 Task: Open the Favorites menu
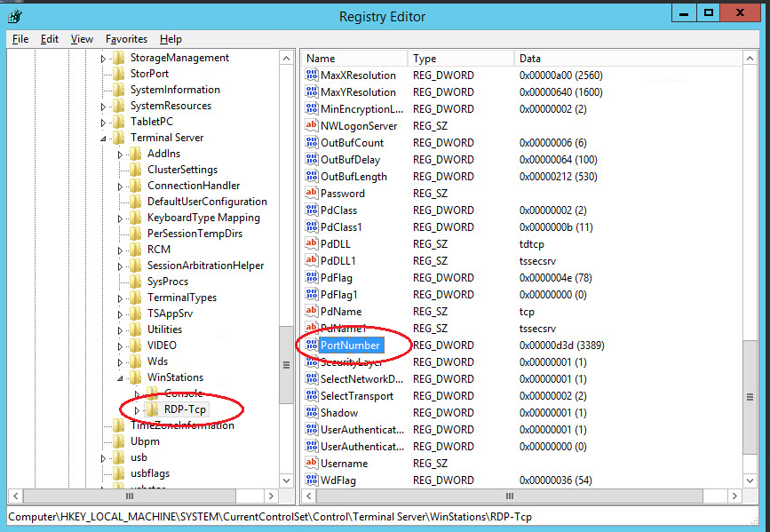pyautogui.click(x=126, y=38)
